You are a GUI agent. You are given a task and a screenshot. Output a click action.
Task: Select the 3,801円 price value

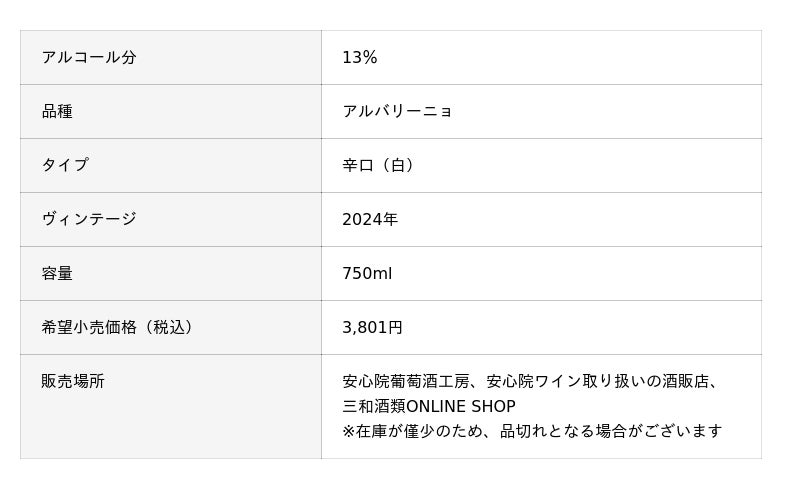click(372, 328)
